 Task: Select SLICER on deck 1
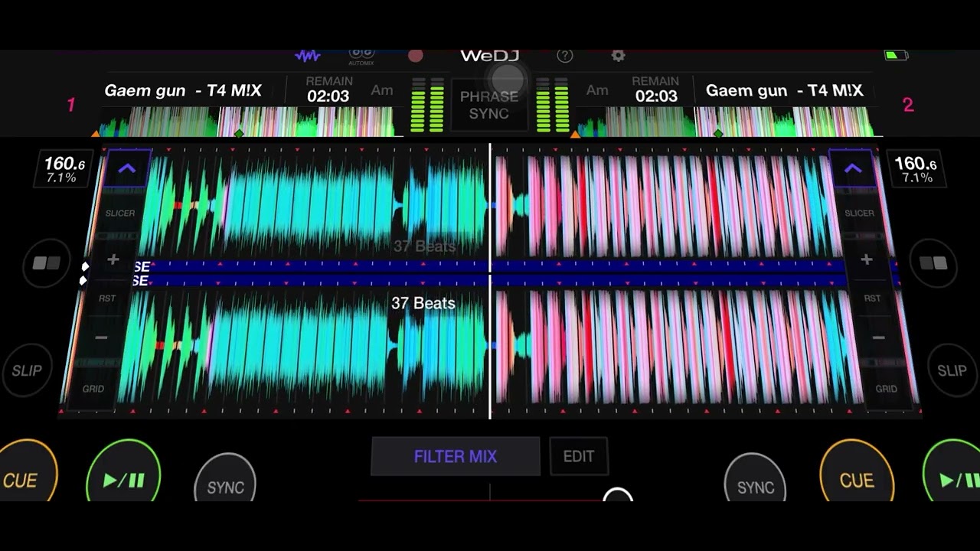119,214
